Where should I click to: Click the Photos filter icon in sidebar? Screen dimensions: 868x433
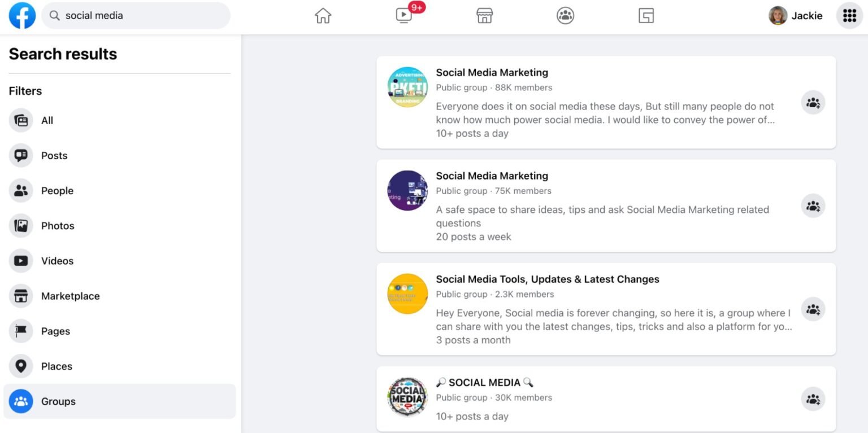point(21,226)
